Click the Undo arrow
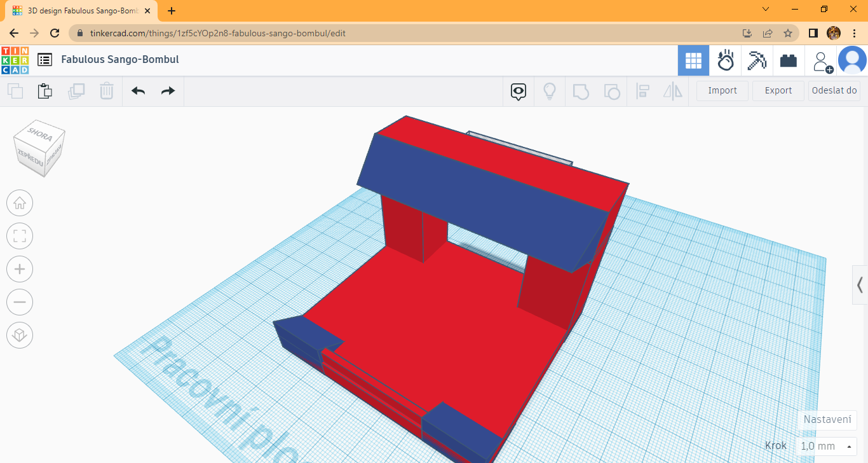 tap(137, 91)
